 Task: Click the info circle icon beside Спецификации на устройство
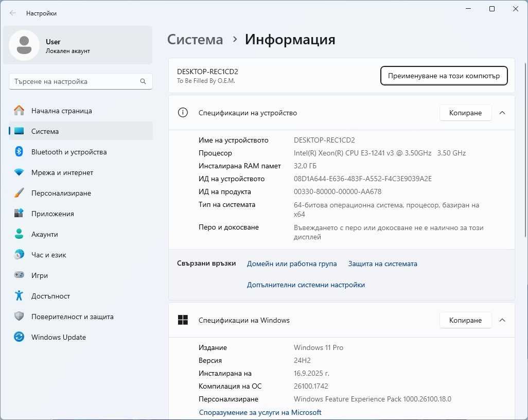(x=183, y=113)
